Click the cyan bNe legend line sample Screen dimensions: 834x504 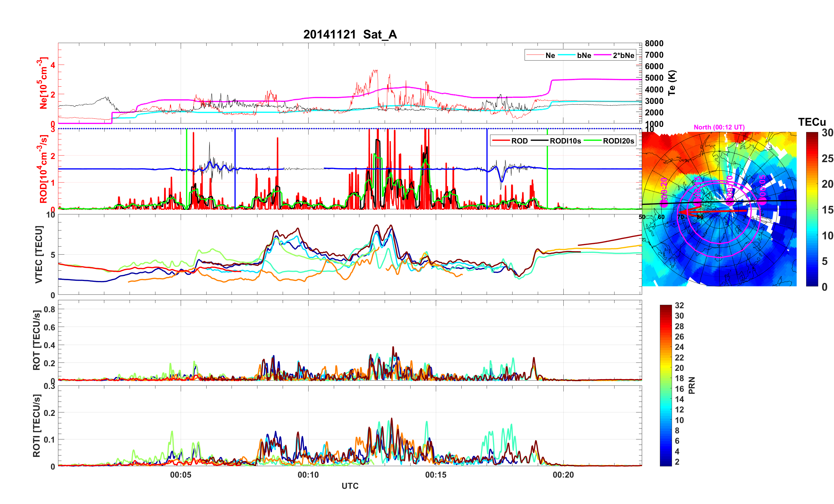pyautogui.click(x=567, y=55)
